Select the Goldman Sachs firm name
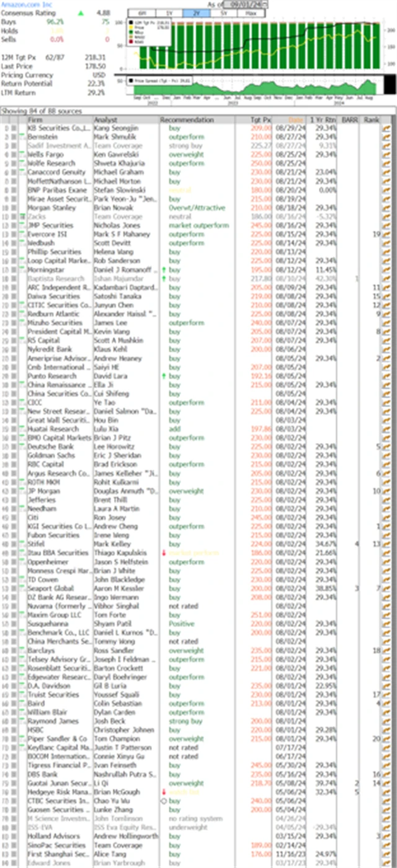Image resolution: width=397 pixels, height=868 pixels. click(45, 455)
